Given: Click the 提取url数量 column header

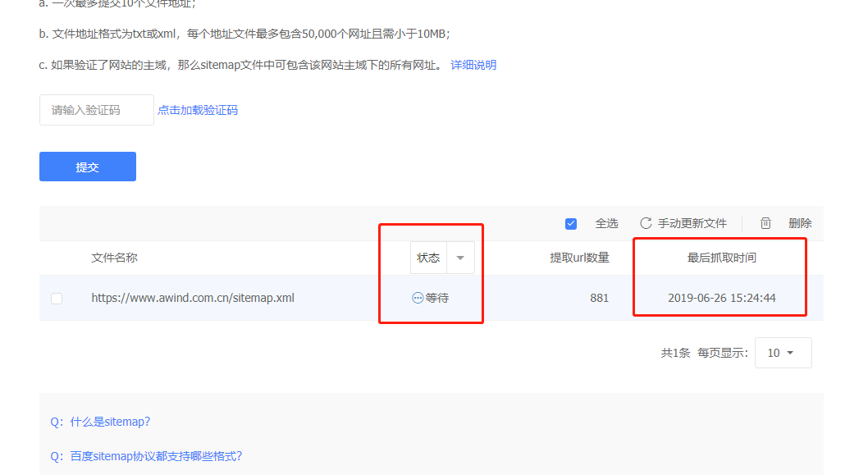Looking at the screenshot, I should [x=579, y=258].
